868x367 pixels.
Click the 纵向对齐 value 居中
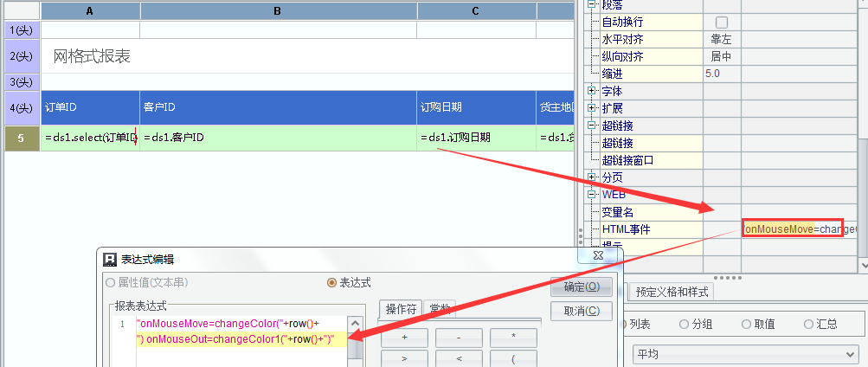(x=722, y=56)
